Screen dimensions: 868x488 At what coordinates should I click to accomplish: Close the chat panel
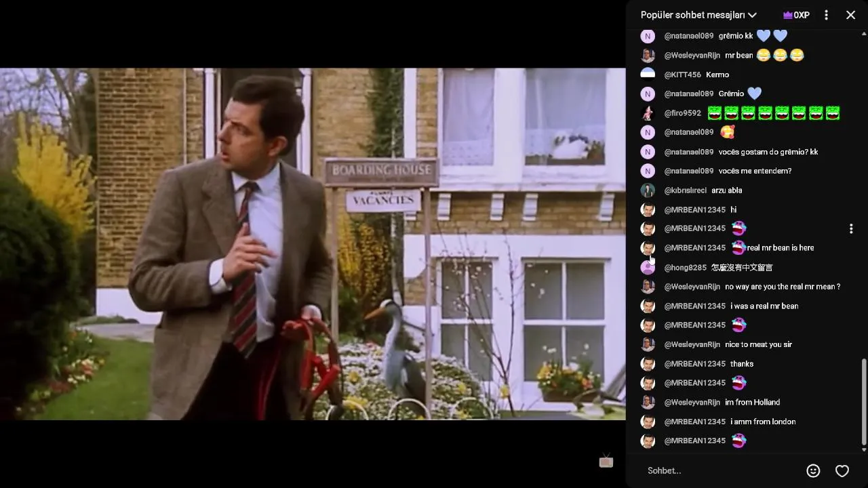[850, 15]
